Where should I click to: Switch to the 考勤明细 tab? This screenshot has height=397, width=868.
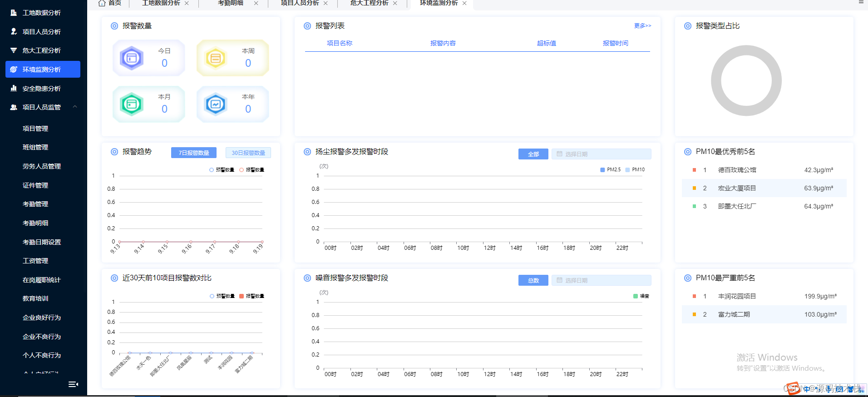pos(231,3)
